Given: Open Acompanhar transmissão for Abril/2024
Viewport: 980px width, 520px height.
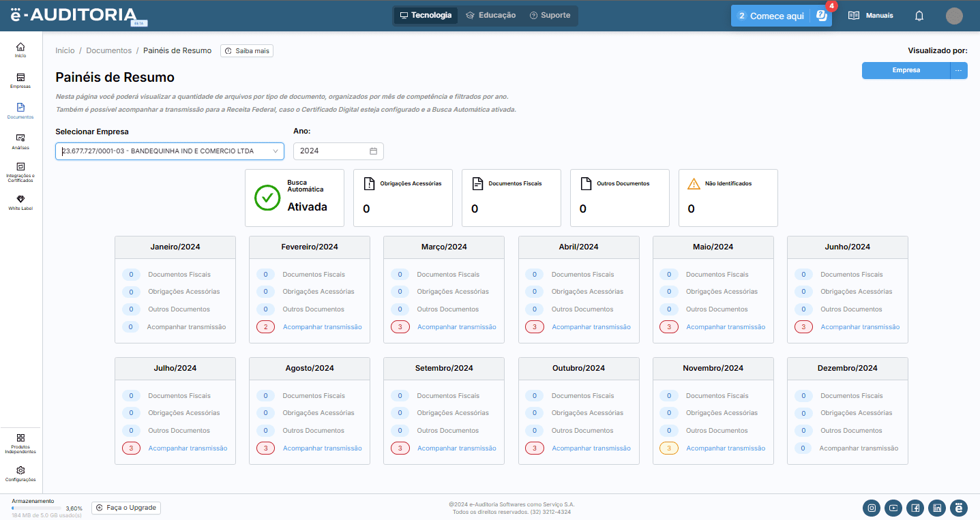Looking at the screenshot, I should click(591, 327).
